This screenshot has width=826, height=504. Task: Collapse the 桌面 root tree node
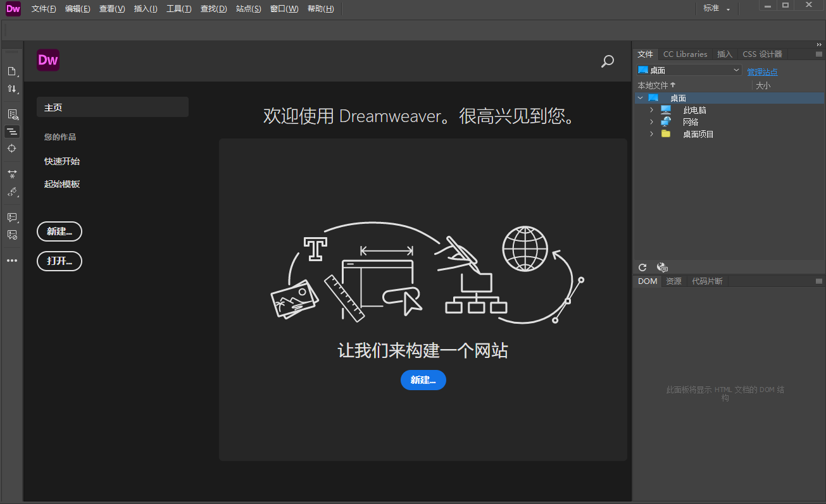(x=641, y=98)
